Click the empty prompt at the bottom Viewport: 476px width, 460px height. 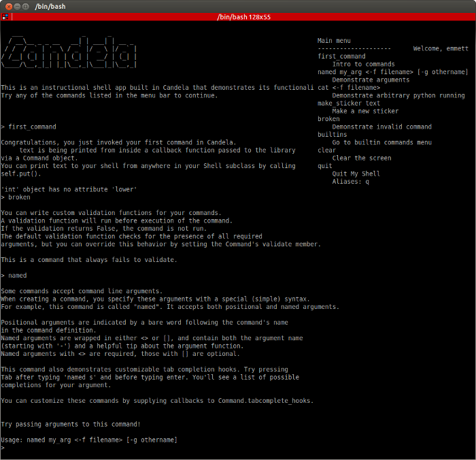pos(3,448)
